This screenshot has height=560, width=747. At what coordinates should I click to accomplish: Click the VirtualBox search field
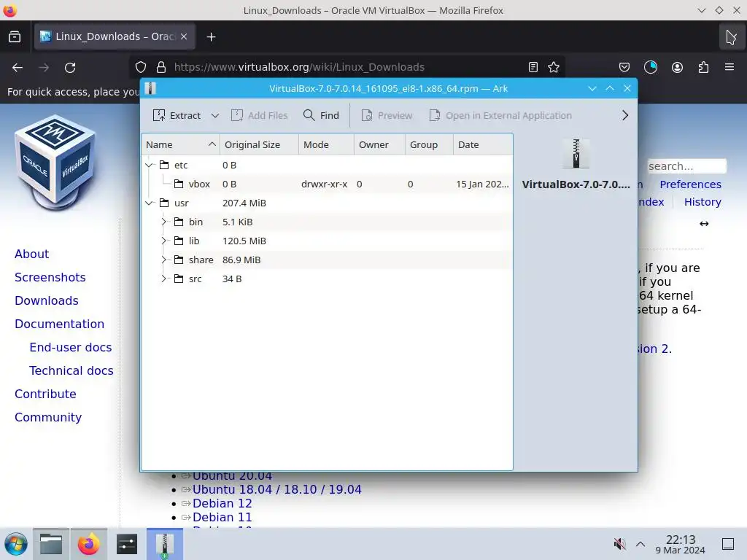tap(687, 166)
